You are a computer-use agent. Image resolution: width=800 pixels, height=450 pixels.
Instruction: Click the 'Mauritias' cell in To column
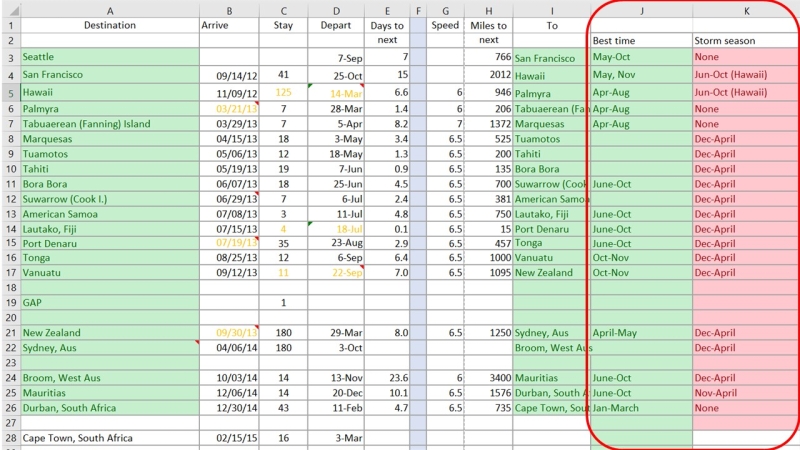click(x=552, y=378)
